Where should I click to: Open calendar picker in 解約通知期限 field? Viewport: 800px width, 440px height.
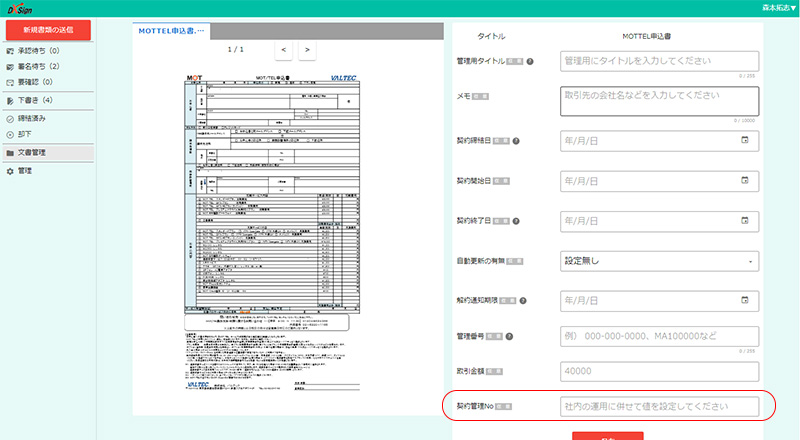click(x=745, y=300)
